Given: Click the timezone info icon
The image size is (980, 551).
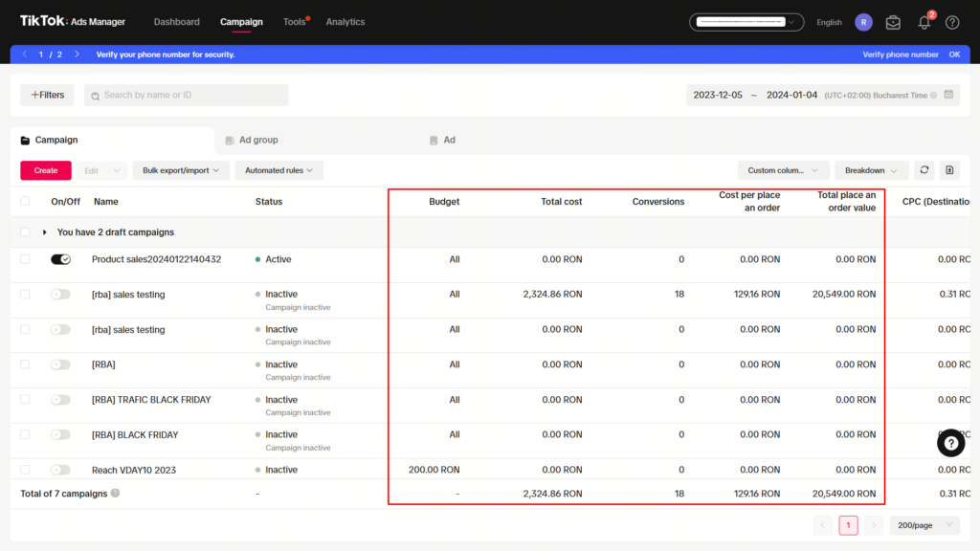Looking at the screenshot, I should coord(934,95).
